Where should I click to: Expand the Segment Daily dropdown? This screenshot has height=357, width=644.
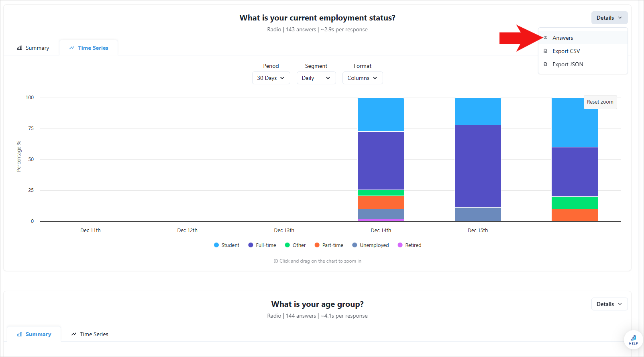pyautogui.click(x=316, y=78)
